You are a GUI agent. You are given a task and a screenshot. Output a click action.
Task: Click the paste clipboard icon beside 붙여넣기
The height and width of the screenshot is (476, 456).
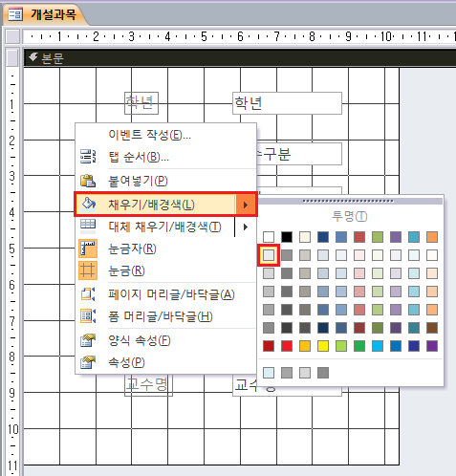[x=88, y=181]
